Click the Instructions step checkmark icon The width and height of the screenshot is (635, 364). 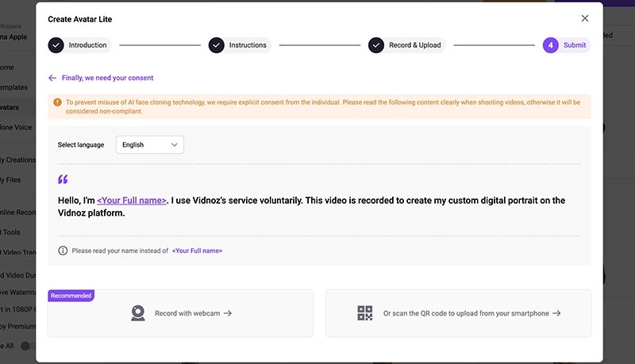pyautogui.click(x=216, y=45)
